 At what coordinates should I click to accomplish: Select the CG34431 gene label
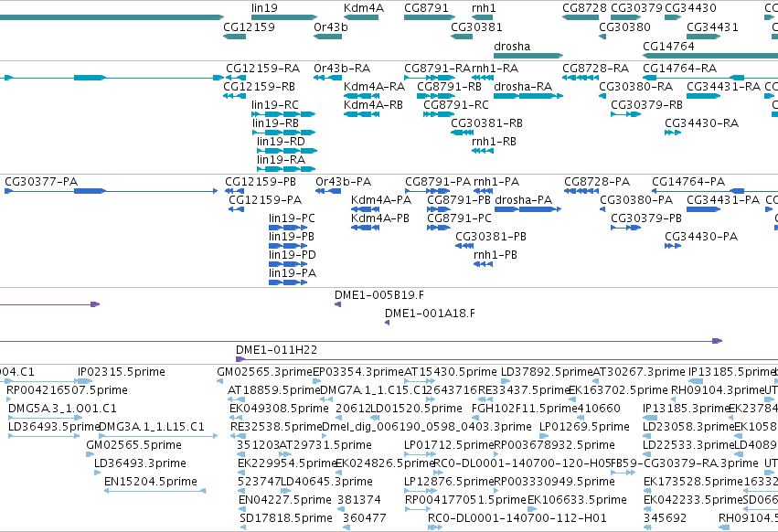click(712, 27)
